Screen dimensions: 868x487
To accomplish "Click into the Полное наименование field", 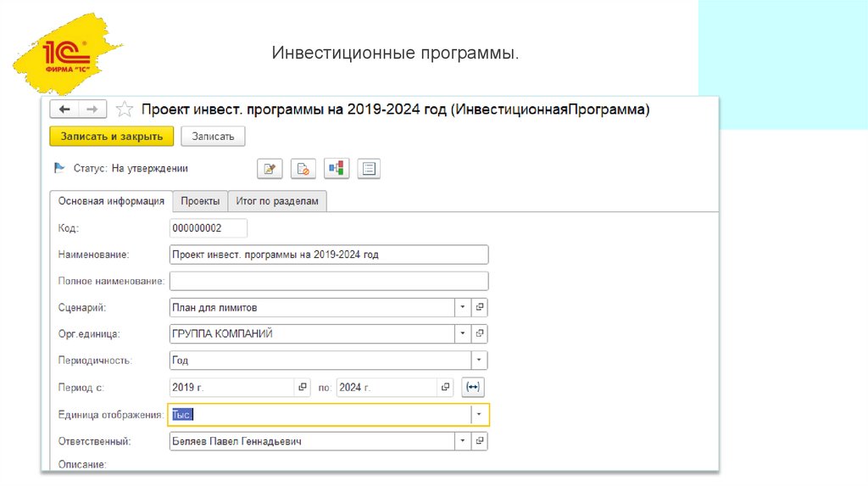I will [329, 281].
